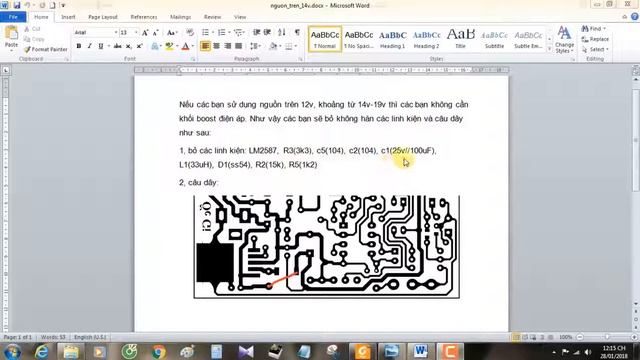Toggle bold formatting
640x360 pixels.
(79, 46)
